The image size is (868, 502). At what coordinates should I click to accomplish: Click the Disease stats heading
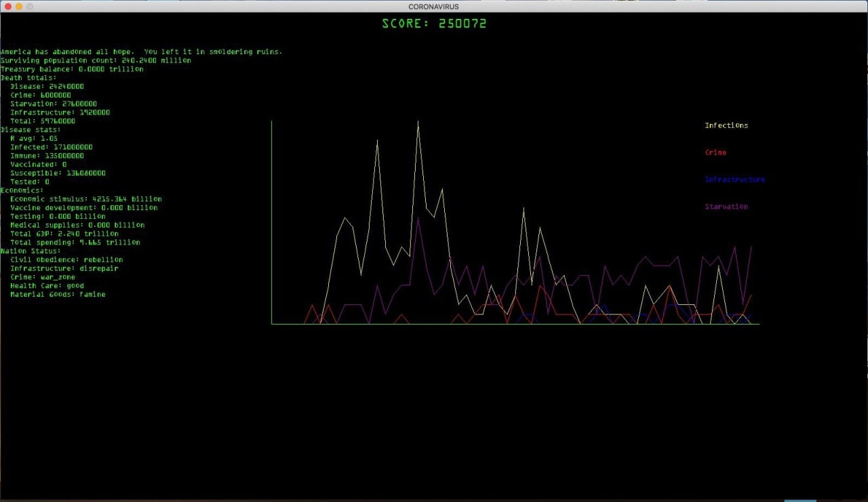(x=31, y=129)
